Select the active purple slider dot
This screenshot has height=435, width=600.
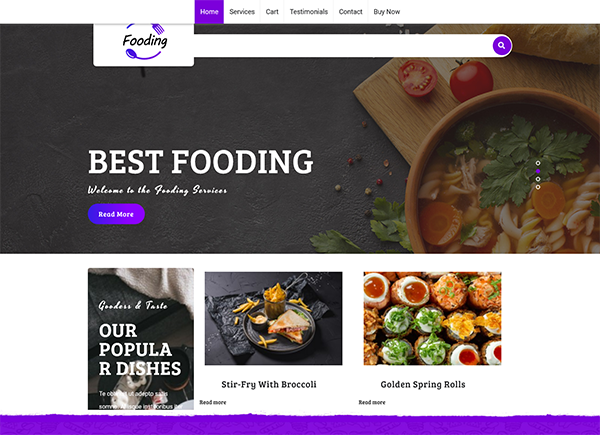pyautogui.click(x=538, y=171)
